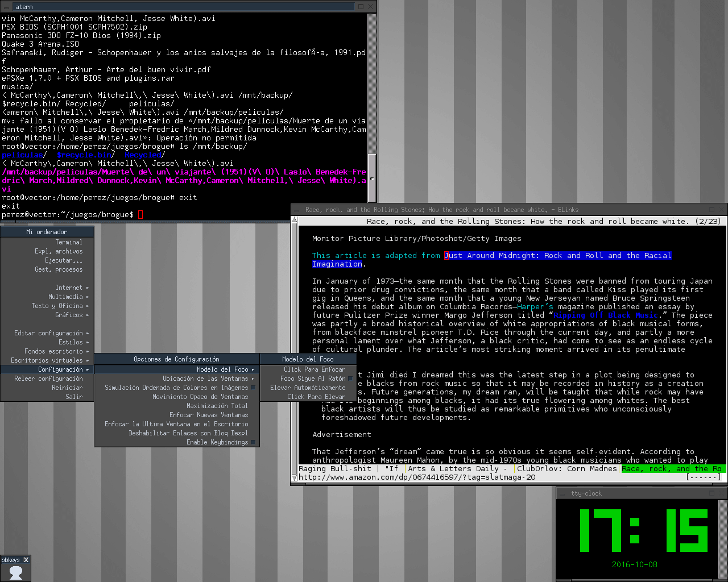Toggle Enfocar la Ultima Ventana en el Escritorio
The image size is (728, 582).
click(177, 424)
